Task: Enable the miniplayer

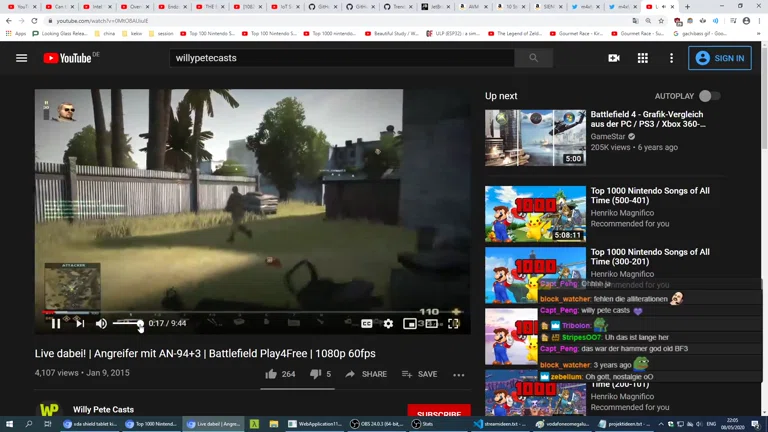Action: [409, 323]
